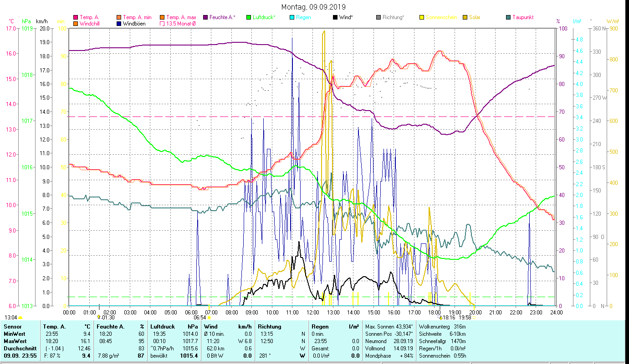Click the 'Regen/1h 0.0l/m²' entry
Viewport: 629px width, 364px height.
442,348
